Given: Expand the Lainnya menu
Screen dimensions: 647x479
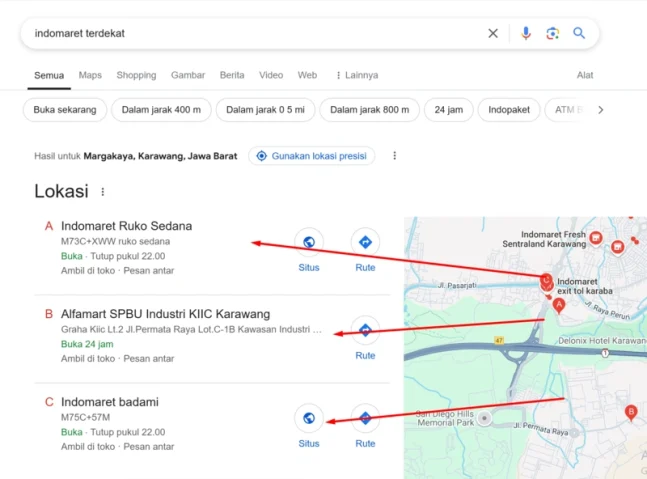Looking at the screenshot, I should pos(357,75).
